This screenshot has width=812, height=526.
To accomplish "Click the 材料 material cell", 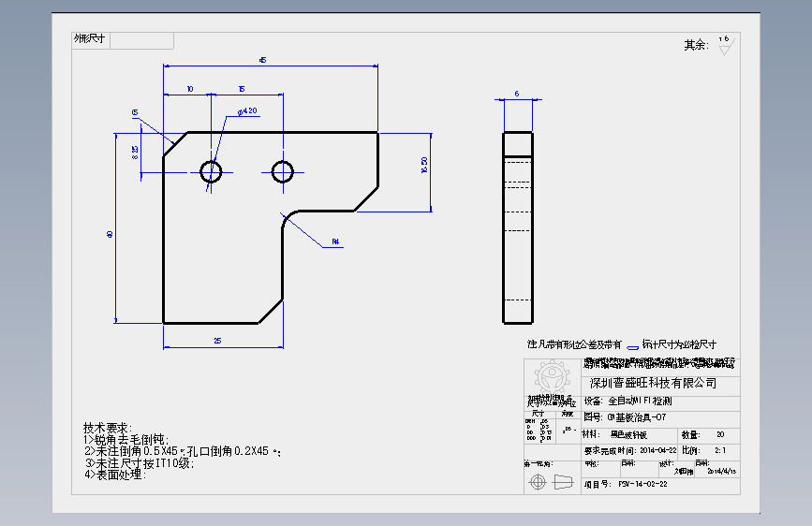I will 629,434.
